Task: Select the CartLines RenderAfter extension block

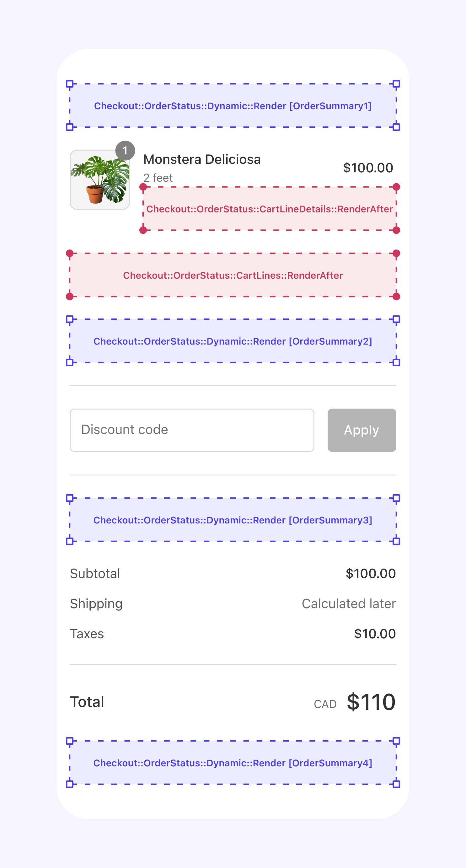Action: click(233, 275)
